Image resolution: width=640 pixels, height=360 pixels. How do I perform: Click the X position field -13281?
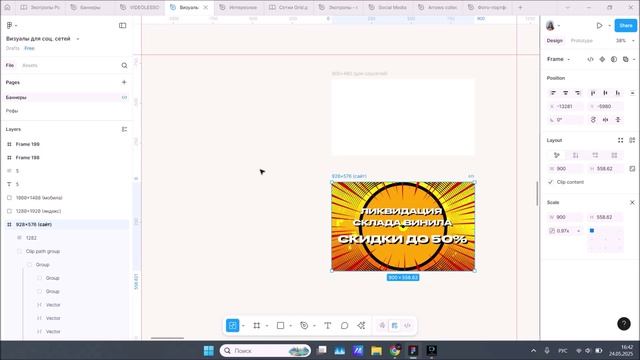tap(565, 107)
